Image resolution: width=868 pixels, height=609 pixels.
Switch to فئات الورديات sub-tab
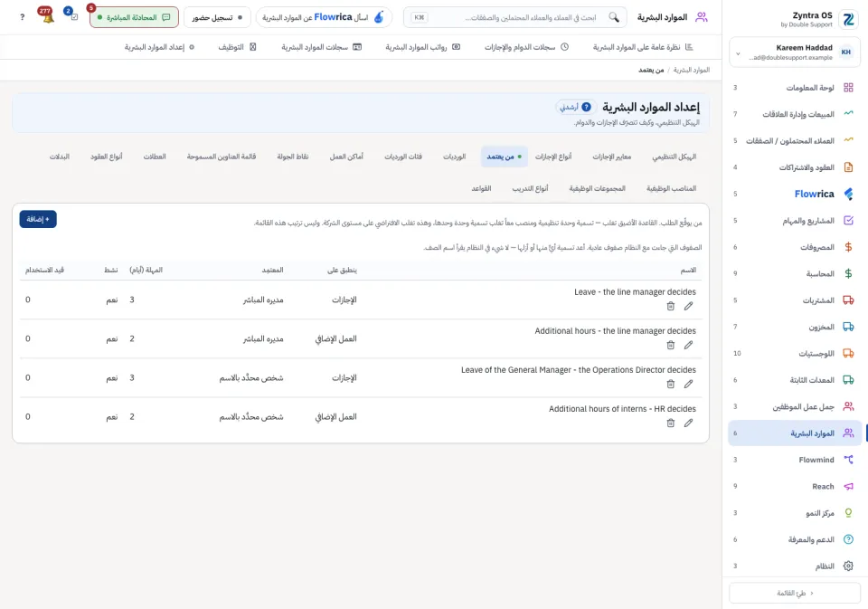pyautogui.click(x=403, y=157)
